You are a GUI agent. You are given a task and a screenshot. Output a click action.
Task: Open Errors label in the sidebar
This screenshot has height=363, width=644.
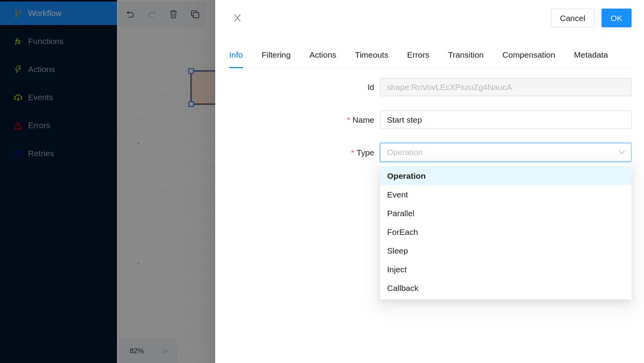(39, 125)
